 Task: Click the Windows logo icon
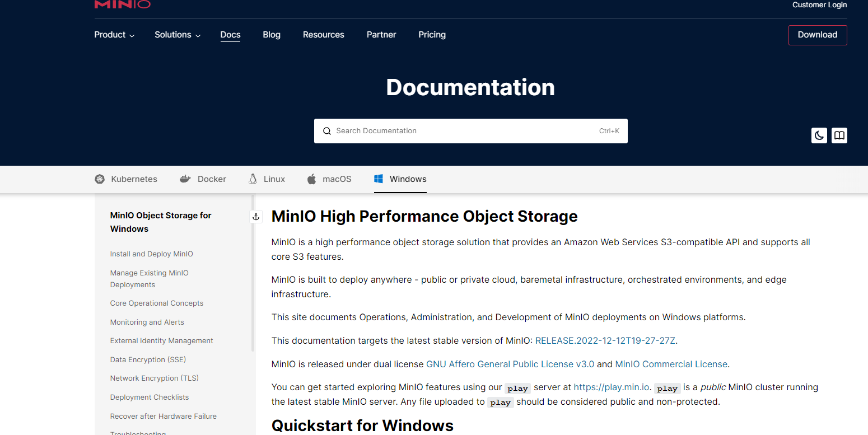(379, 179)
